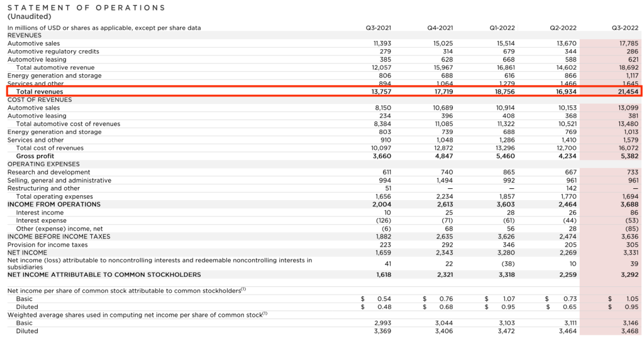The height and width of the screenshot is (338, 644).
Task: Select the Q1-2022 column header
Action: point(501,28)
